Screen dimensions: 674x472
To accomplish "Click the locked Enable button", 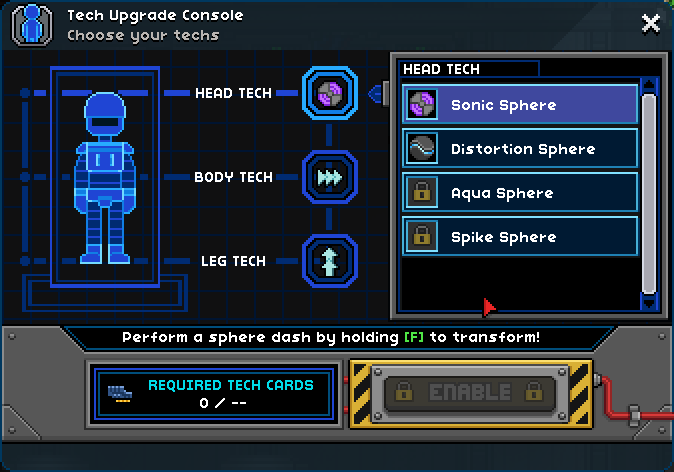I will point(470,393).
